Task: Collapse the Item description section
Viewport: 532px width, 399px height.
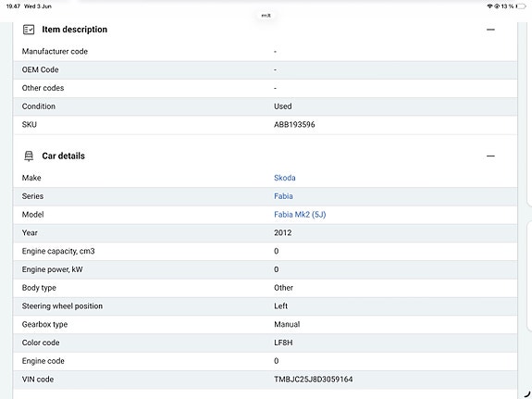Action: coord(490,30)
